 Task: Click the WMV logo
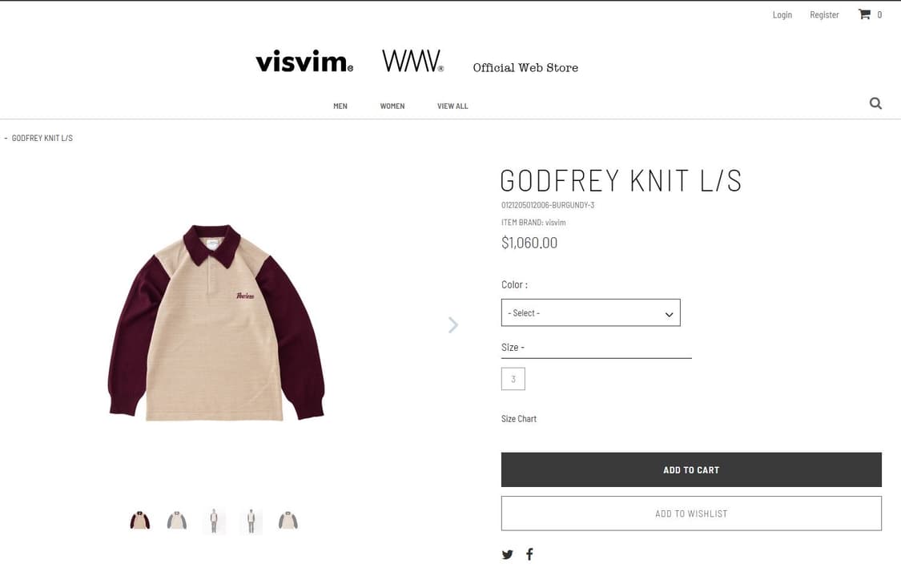(412, 61)
